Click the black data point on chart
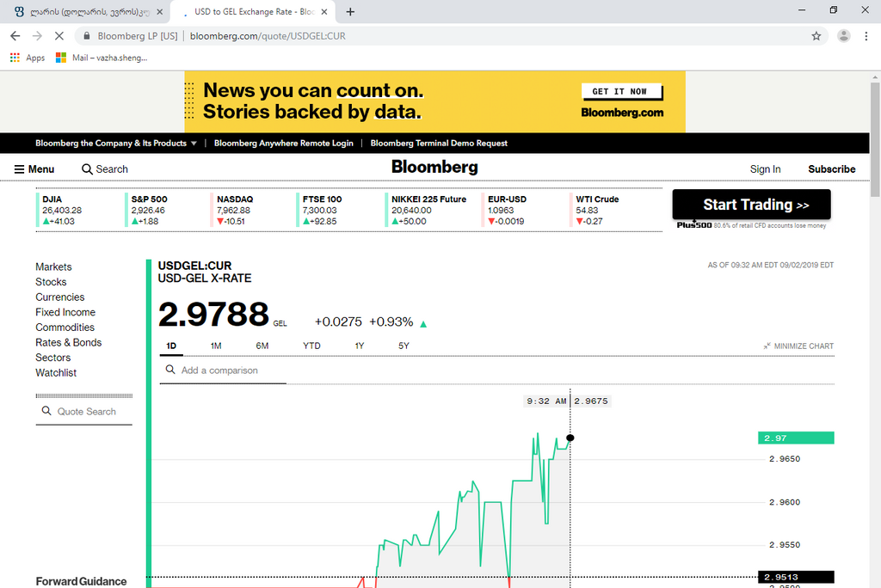This screenshot has width=881, height=588. tap(570, 438)
